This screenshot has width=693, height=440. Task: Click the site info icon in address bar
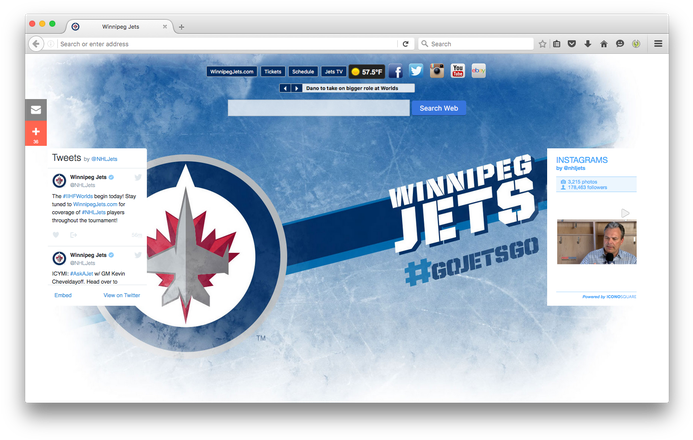click(x=50, y=44)
